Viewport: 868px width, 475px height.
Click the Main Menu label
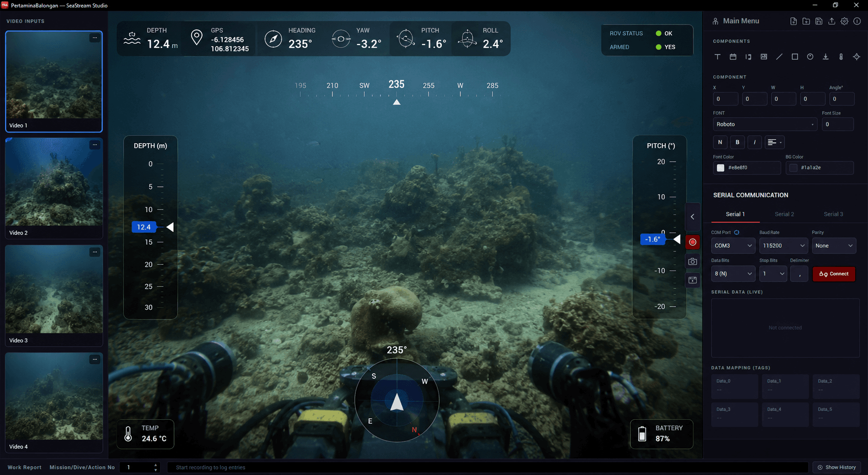tap(741, 21)
